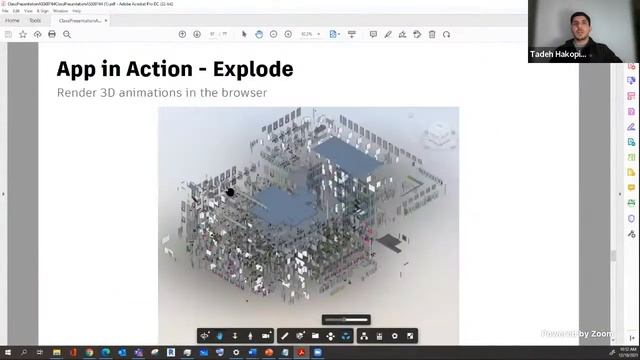Click the camera interactions icon in the viewer

pyautogui.click(x=266, y=336)
